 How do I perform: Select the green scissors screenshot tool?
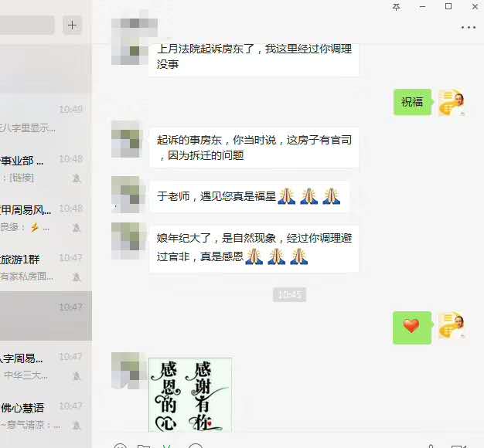[167, 446]
